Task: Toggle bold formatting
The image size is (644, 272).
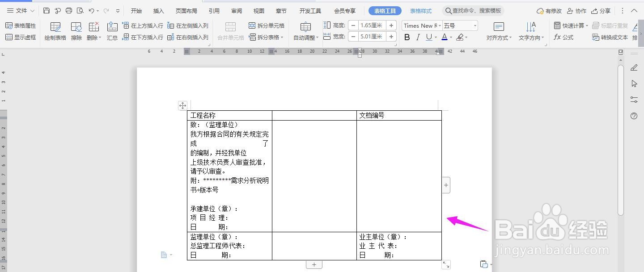Action: click(406, 37)
